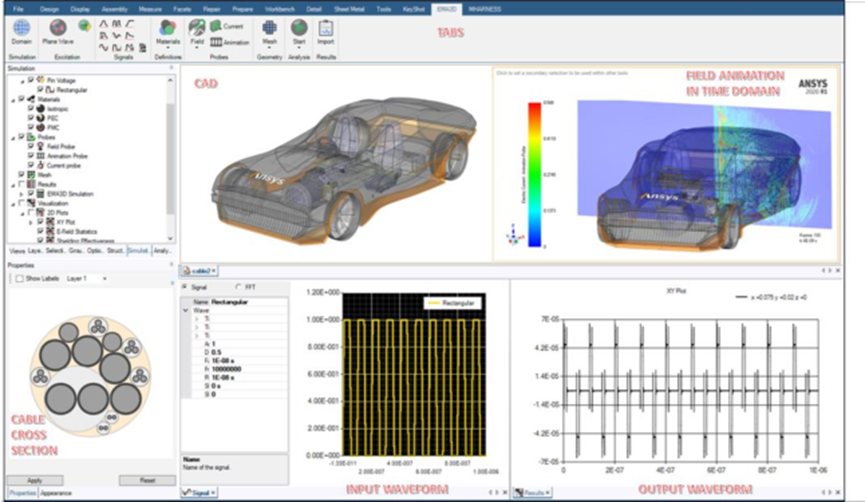This screenshot has width=865, height=502.
Task: Click the Rectangular legend entry in chart
Action: [x=452, y=303]
